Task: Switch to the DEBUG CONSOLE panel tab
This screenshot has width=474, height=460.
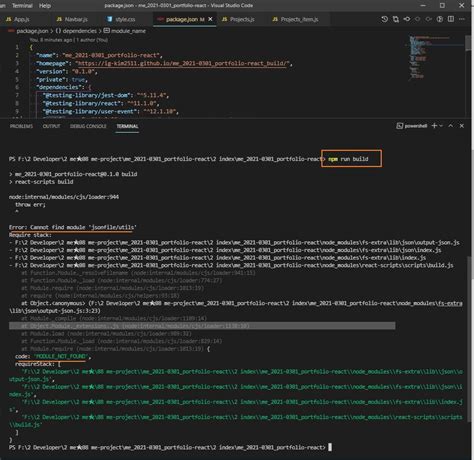Action: 88,126
